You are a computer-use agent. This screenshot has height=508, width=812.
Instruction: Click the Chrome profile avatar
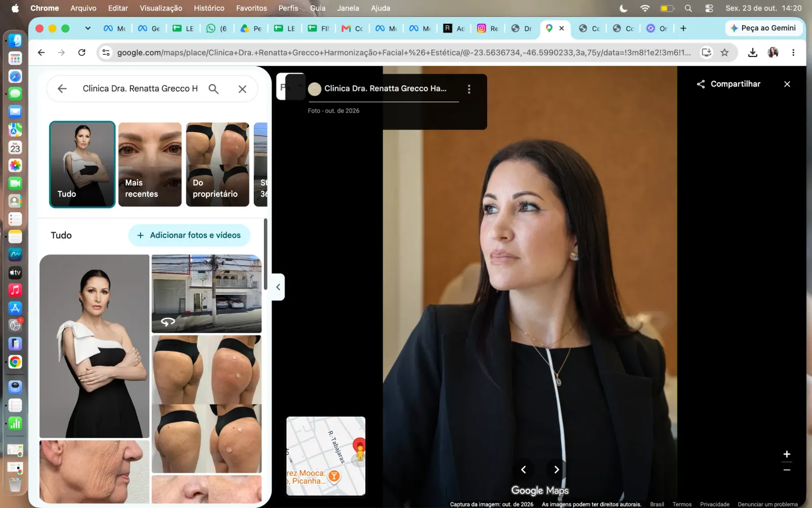[773, 52]
